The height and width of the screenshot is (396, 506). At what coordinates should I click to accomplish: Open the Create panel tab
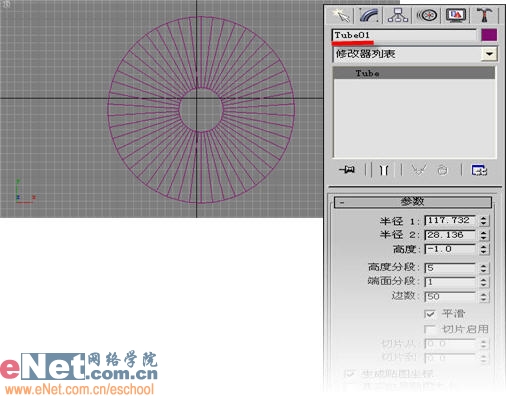[x=341, y=15]
